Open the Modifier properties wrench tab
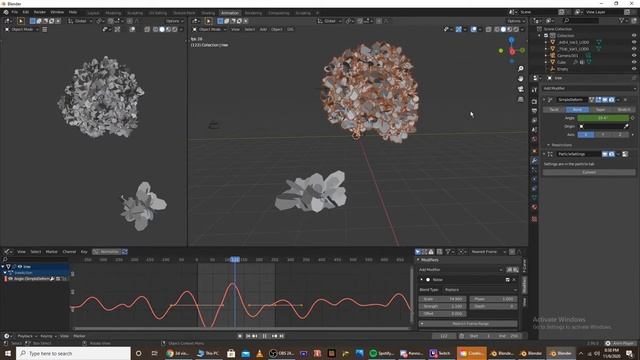The width and height of the screenshot is (640, 360). point(534,160)
